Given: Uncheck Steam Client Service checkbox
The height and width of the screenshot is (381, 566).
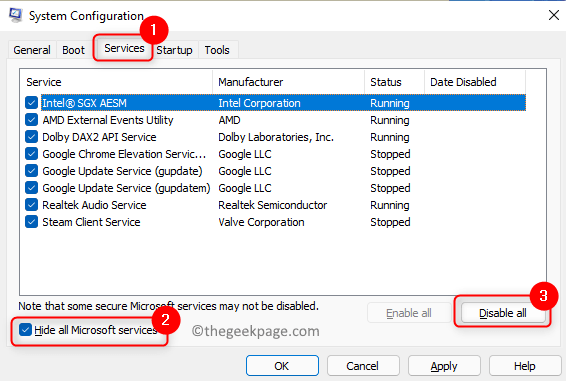Looking at the screenshot, I should pos(31,222).
